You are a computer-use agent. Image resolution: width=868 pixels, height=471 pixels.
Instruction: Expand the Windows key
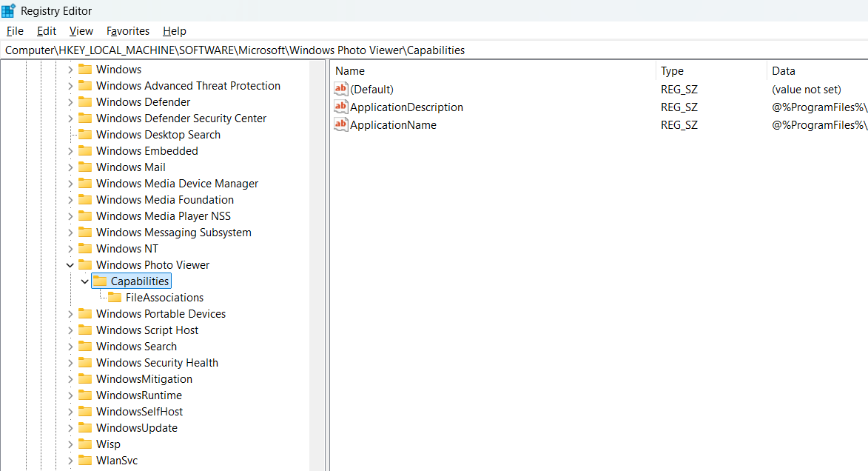70,70
